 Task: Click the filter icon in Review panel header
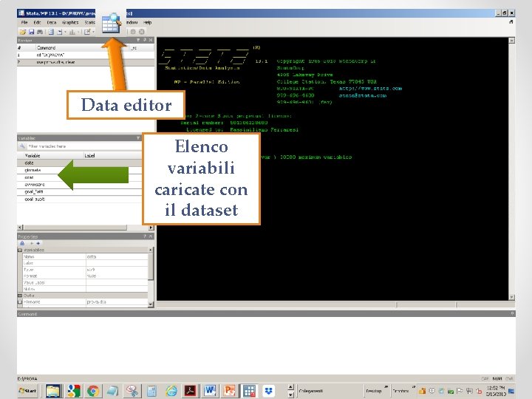[138, 40]
